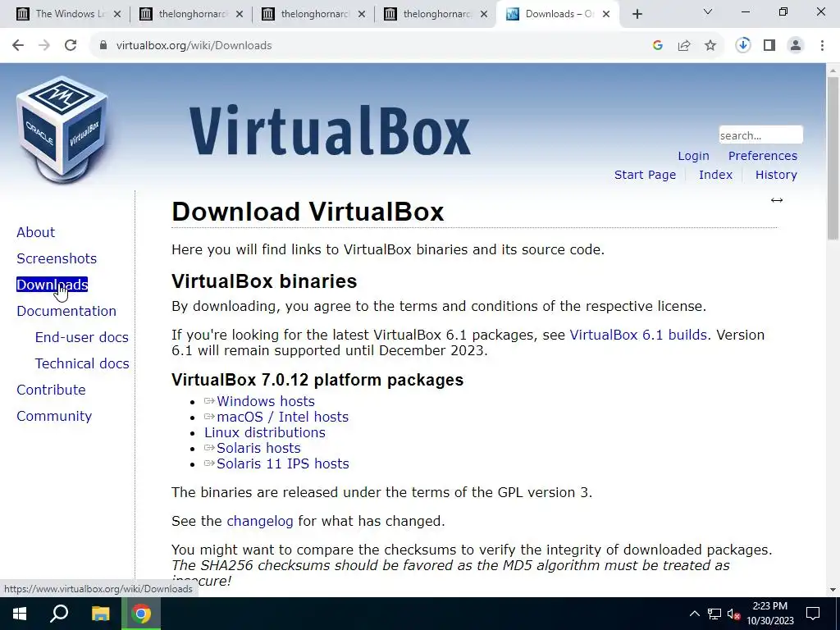This screenshot has width=840, height=630.
Task: Click Downloads in sidebar
Action: [52, 285]
